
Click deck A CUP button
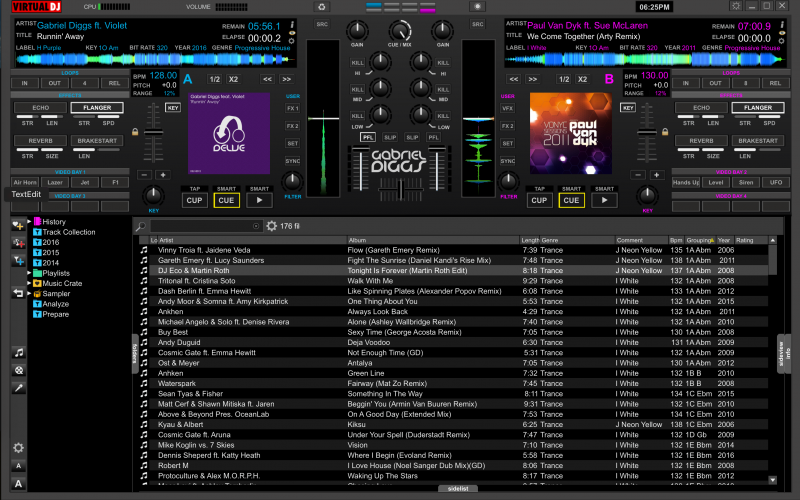(194, 201)
